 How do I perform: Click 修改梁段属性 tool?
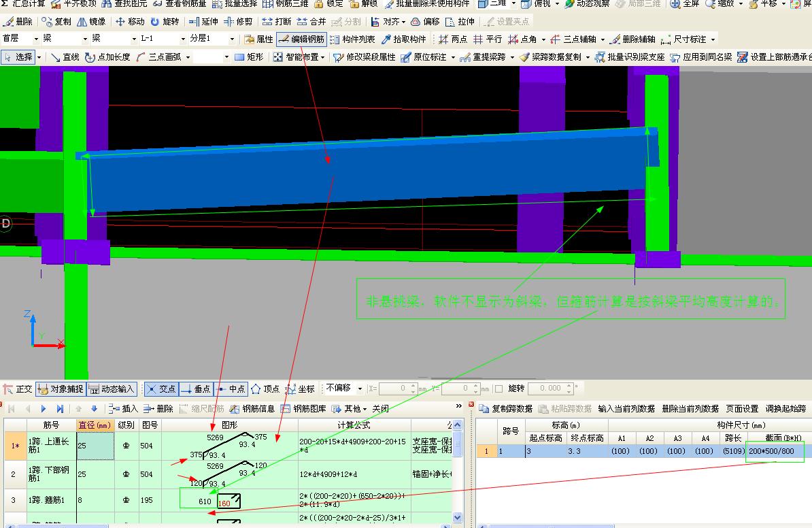(365, 57)
